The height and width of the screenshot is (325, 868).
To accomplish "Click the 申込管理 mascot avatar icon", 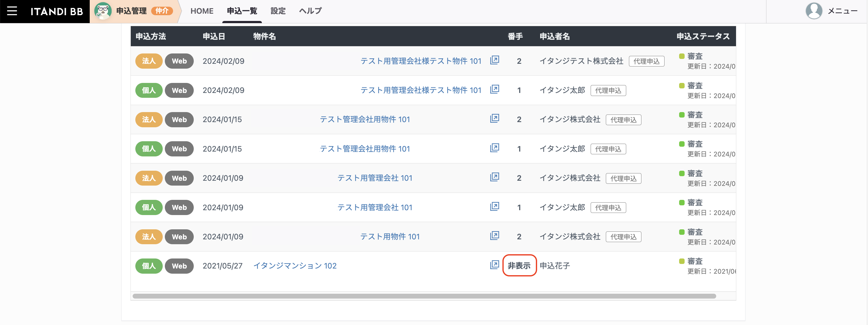I will [103, 11].
